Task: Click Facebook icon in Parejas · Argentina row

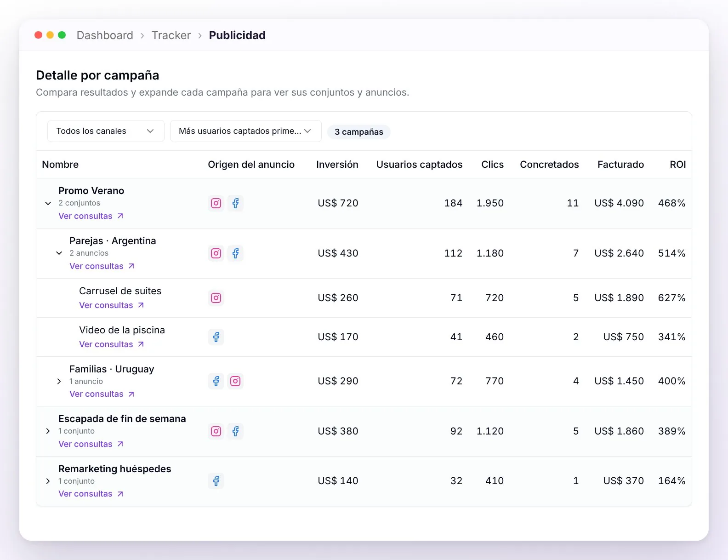Action: 235,253
